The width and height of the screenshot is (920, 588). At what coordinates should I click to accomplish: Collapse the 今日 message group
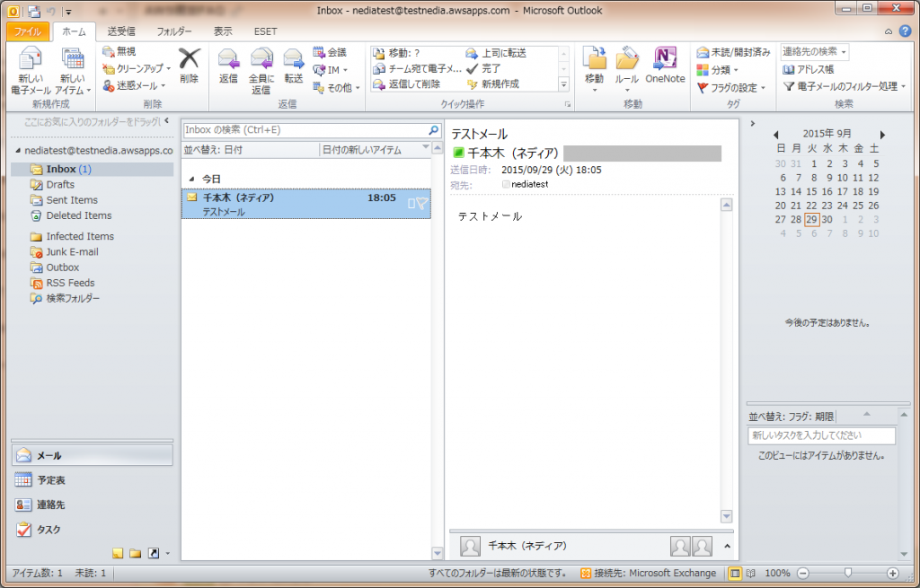coord(192,179)
